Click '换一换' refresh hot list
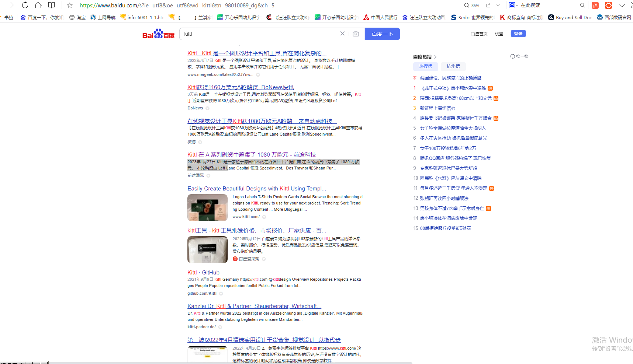 coord(519,56)
